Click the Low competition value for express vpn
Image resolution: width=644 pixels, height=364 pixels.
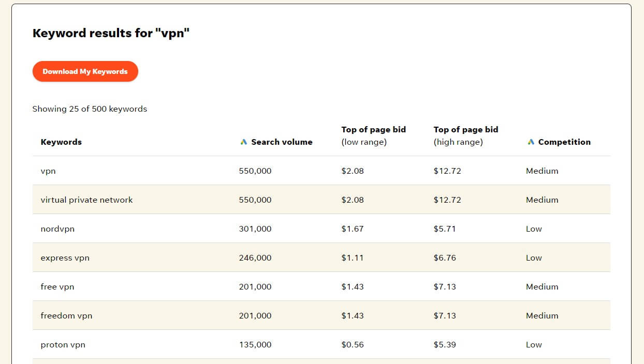click(534, 258)
